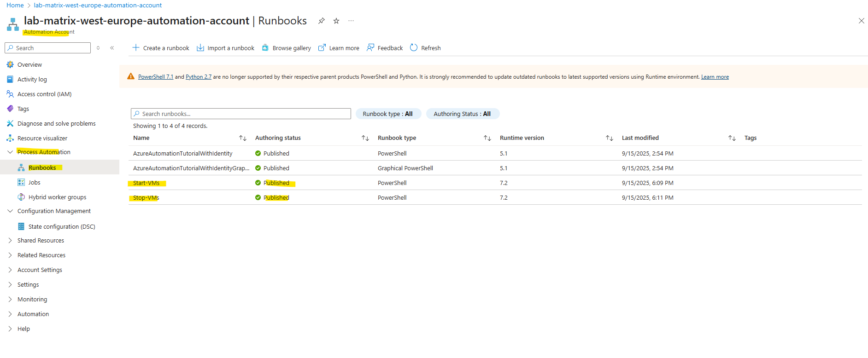Click the Search runbooks field
Image resolution: width=868 pixels, height=358 pixels.
[241, 114]
